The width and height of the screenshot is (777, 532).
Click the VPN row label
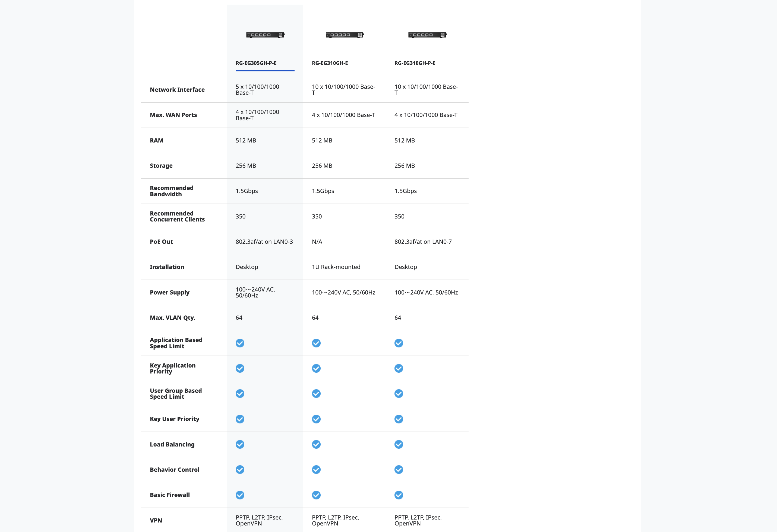pos(156,520)
